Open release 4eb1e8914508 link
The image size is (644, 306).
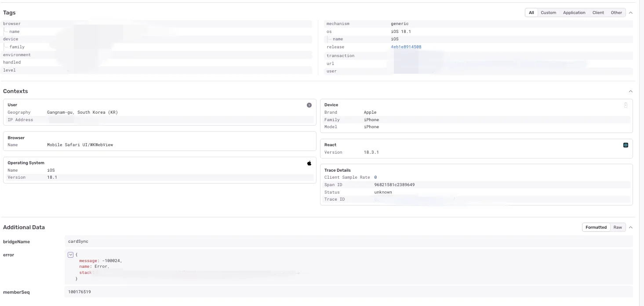click(x=406, y=47)
